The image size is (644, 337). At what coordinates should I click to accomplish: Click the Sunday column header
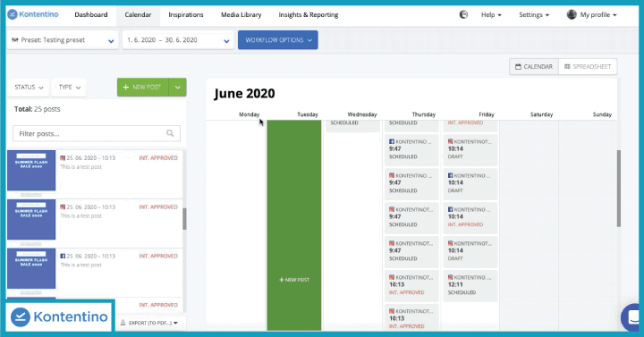point(602,114)
